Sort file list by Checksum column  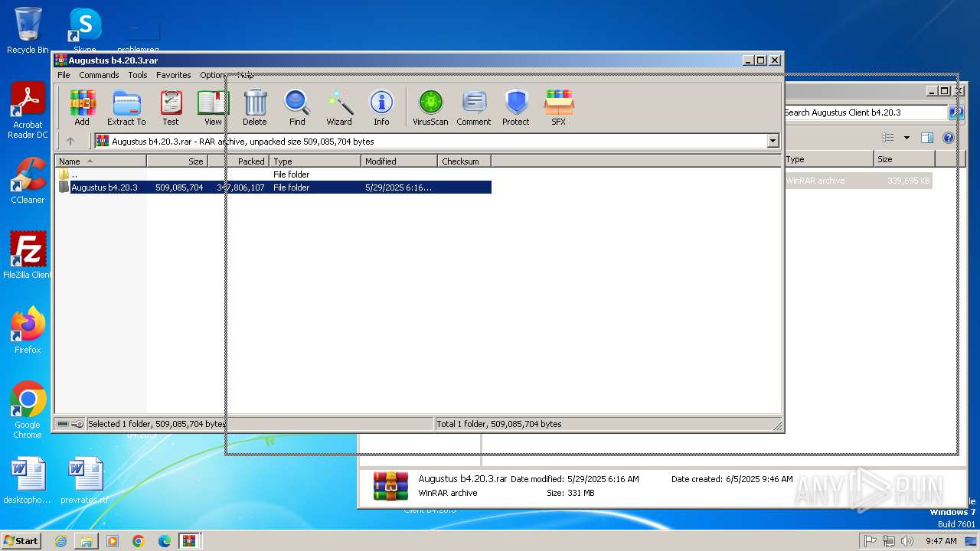464,161
